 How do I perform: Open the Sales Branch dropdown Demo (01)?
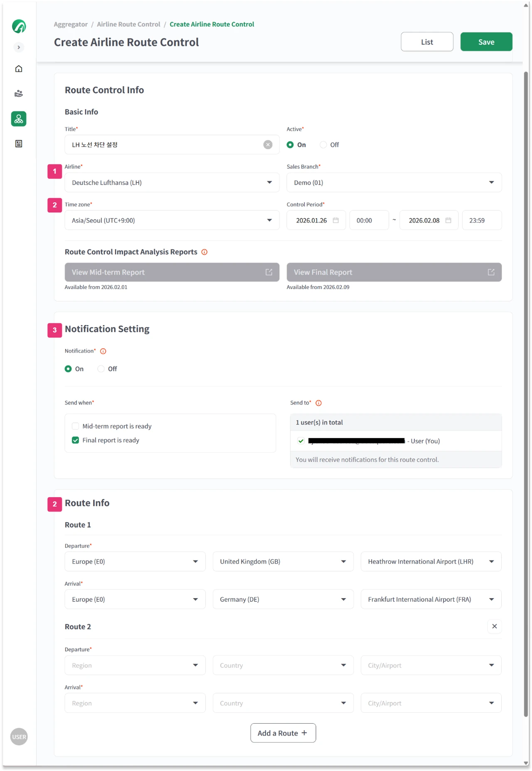pos(394,182)
